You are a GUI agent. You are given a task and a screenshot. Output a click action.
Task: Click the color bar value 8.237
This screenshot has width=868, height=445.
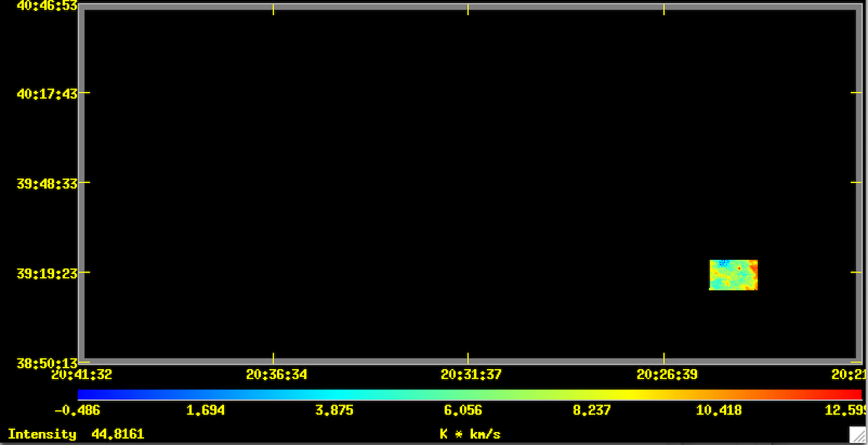point(592,411)
